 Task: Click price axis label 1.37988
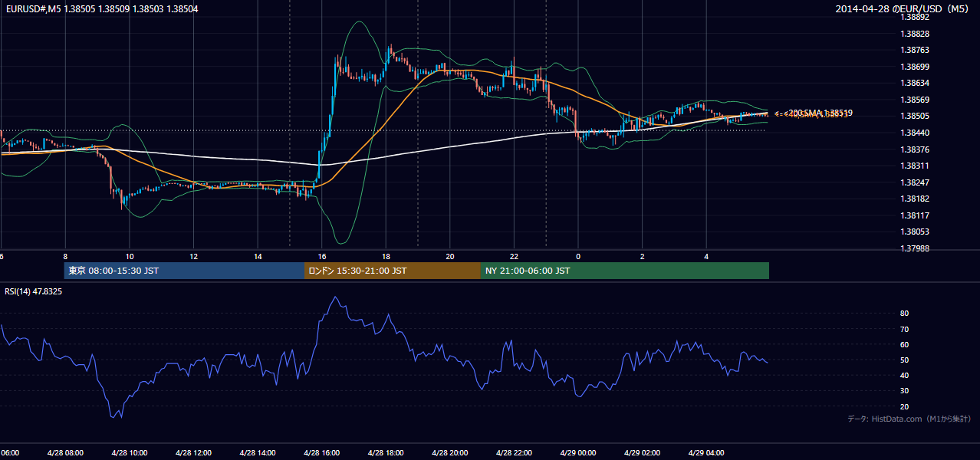(x=916, y=248)
